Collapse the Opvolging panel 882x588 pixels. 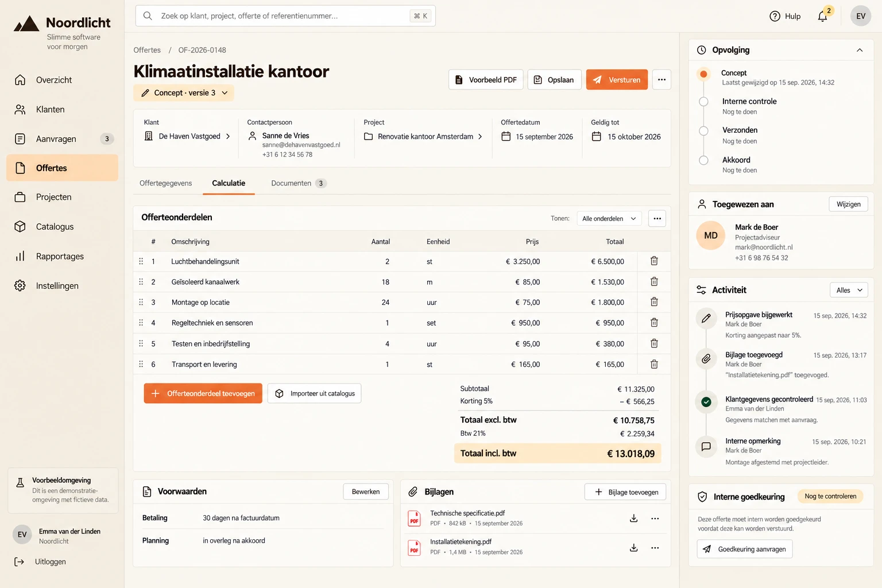click(x=860, y=50)
